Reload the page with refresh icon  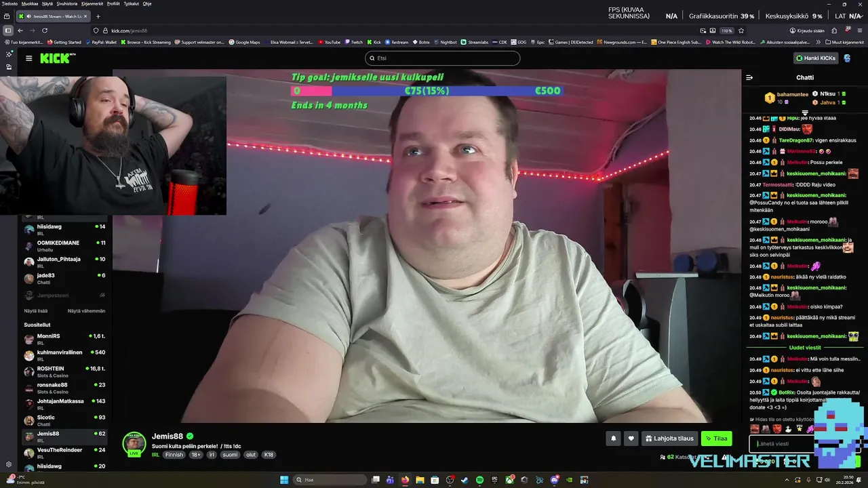[45, 30]
